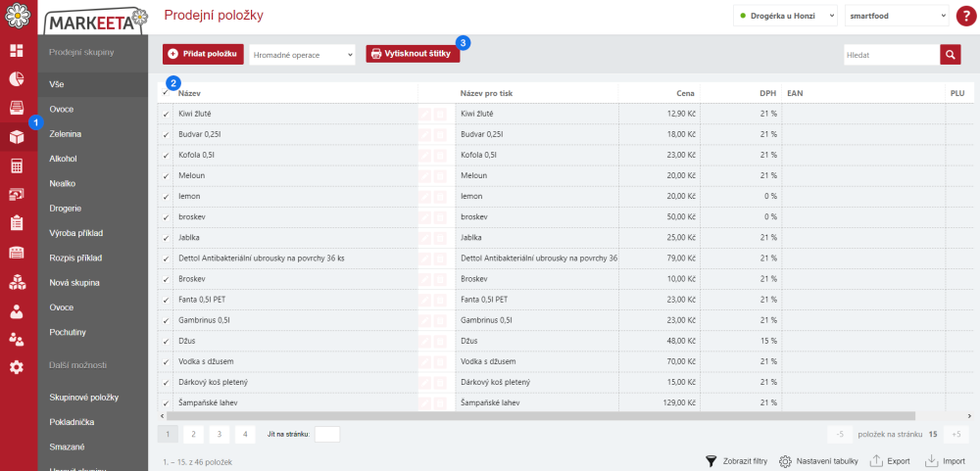Decrease items per page with -5
The width and height of the screenshot is (980, 471).
tap(840, 434)
